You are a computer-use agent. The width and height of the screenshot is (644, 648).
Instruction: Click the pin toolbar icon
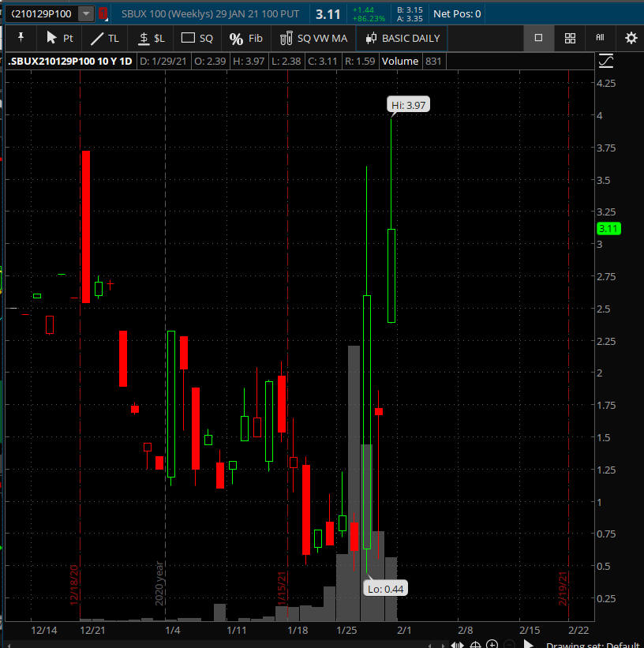pos(21,38)
